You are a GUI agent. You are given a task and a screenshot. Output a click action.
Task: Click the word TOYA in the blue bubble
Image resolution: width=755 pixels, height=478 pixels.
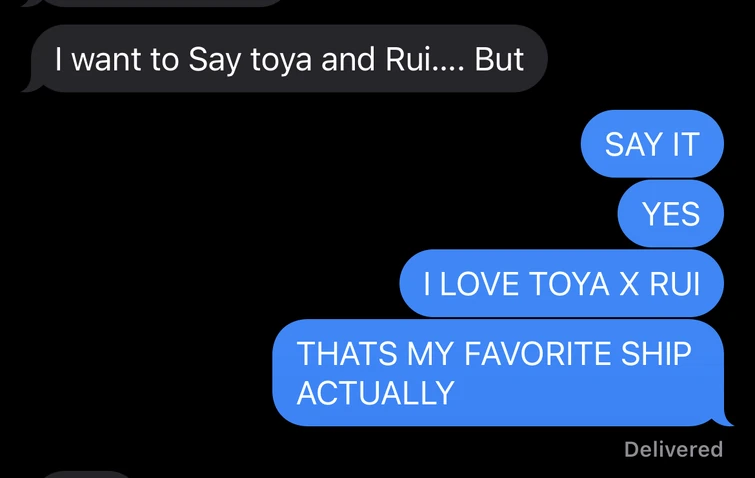[x=567, y=284]
